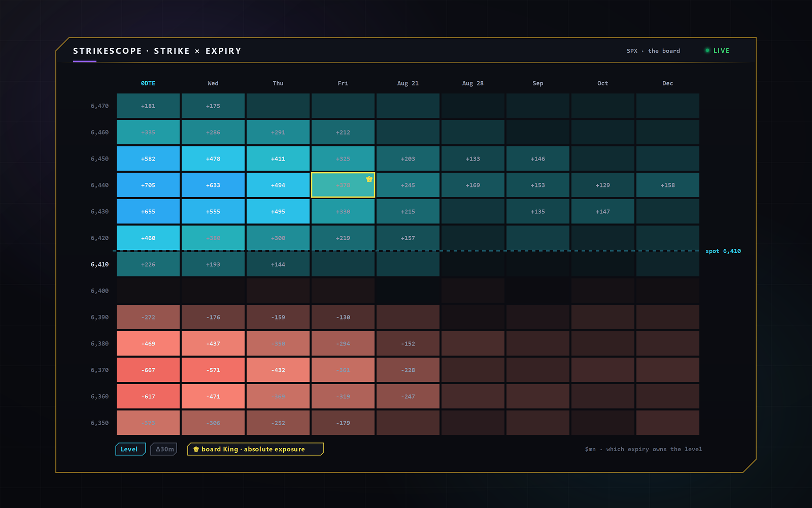The width and height of the screenshot is (812, 508).
Task: Click the +157 heatmap cell
Action: tap(408, 238)
